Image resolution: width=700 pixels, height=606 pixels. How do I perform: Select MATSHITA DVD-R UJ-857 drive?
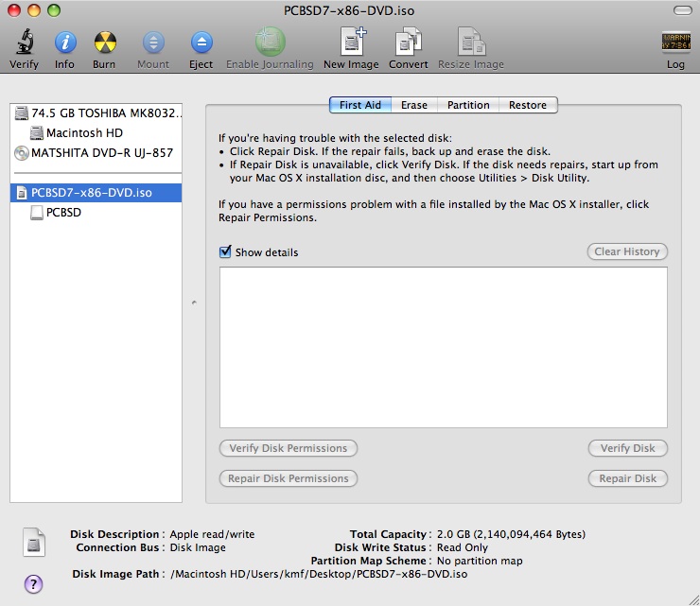(x=96, y=153)
